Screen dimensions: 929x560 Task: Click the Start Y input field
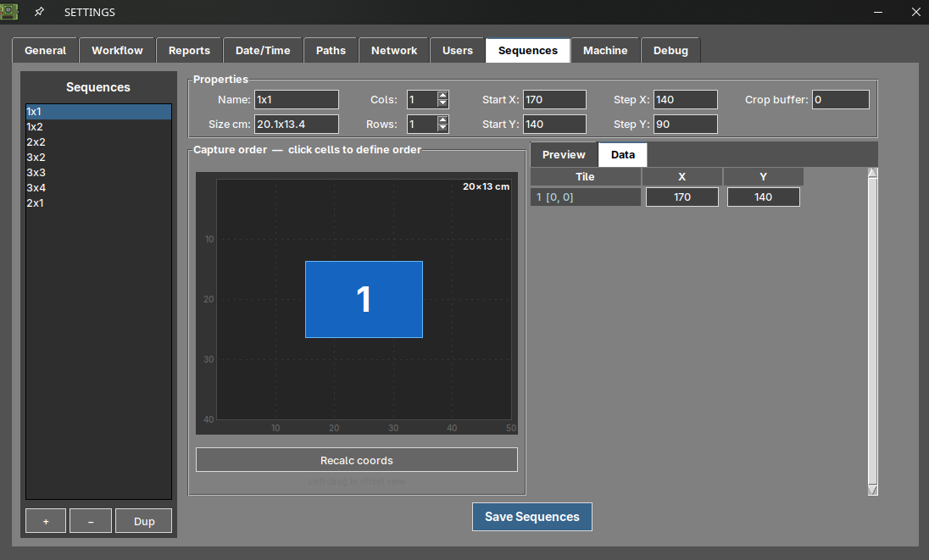(554, 125)
